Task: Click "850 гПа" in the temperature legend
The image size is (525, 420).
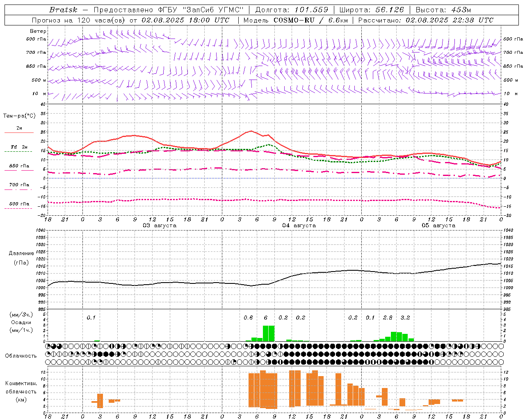Action: pyautogui.click(x=19, y=166)
